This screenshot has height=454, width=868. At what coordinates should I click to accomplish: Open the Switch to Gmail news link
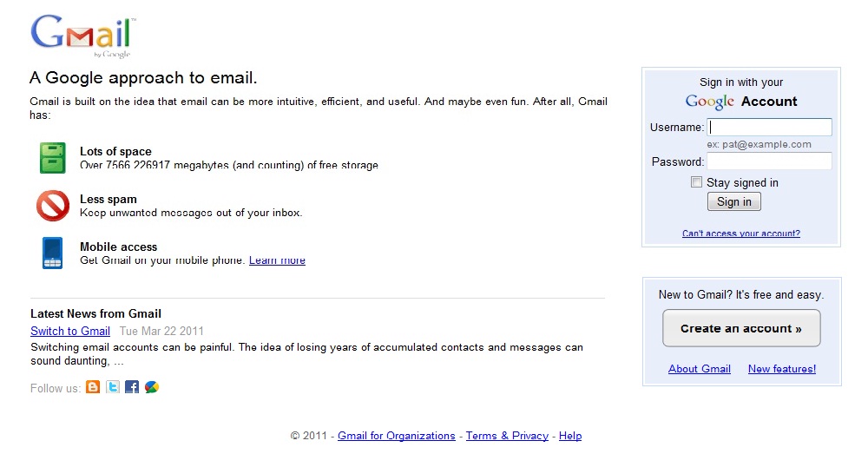pyautogui.click(x=70, y=331)
